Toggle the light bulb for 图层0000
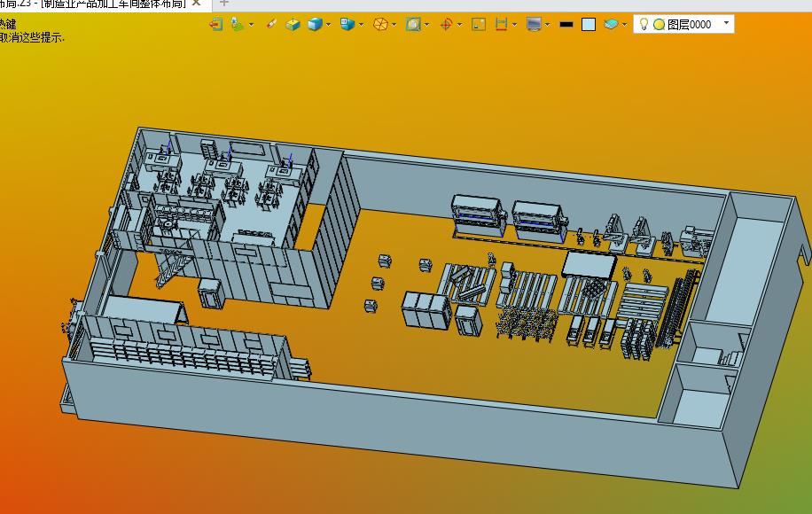The width and height of the screenshot is (812, 514). pos(644,24)
